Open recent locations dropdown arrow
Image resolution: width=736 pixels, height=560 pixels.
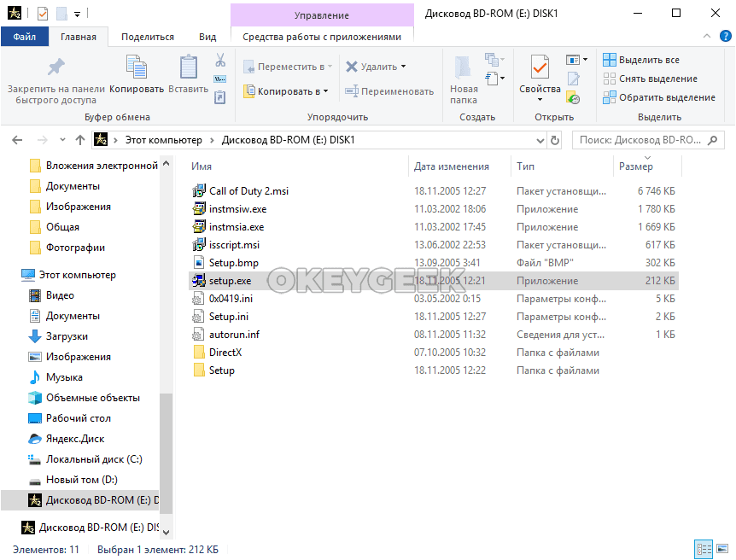(x=62, y=140)
